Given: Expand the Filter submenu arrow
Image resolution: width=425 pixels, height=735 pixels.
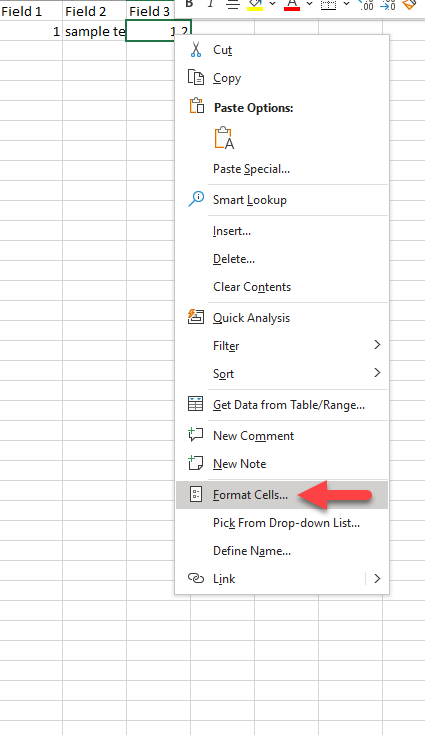Looking at the screenshot, I should click(x=377, y=345).
